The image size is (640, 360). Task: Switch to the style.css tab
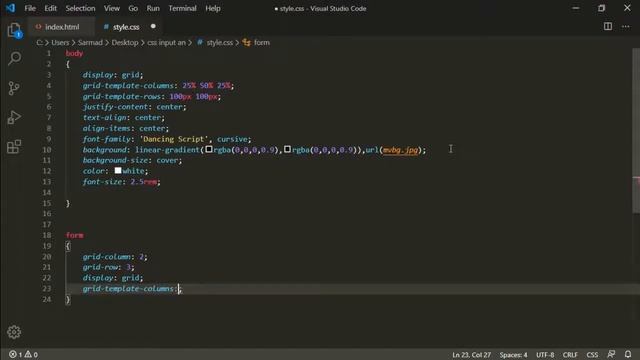click(130, 27)
